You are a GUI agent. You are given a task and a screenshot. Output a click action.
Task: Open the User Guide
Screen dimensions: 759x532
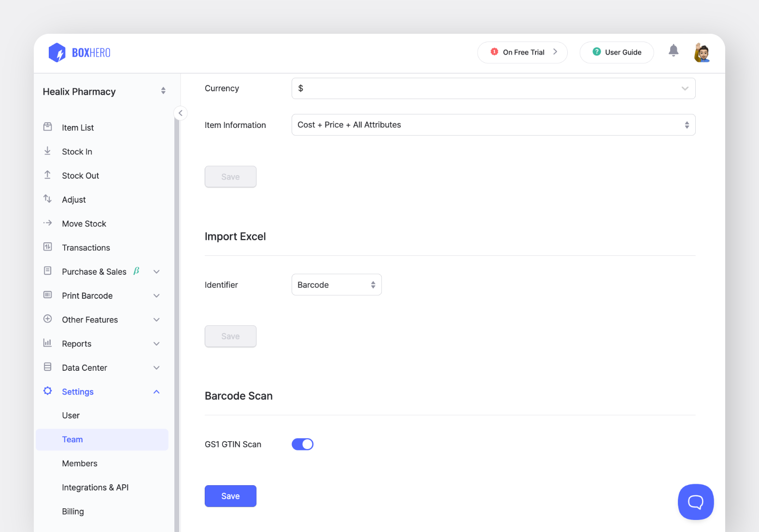pos(617,52)
